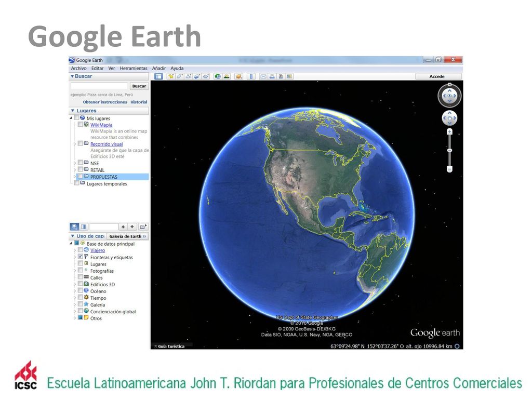The width and height of the screenshot is (532, 399).
Task: Show the ruler tool
Action: pyautogui.click(x=251, y=76)
